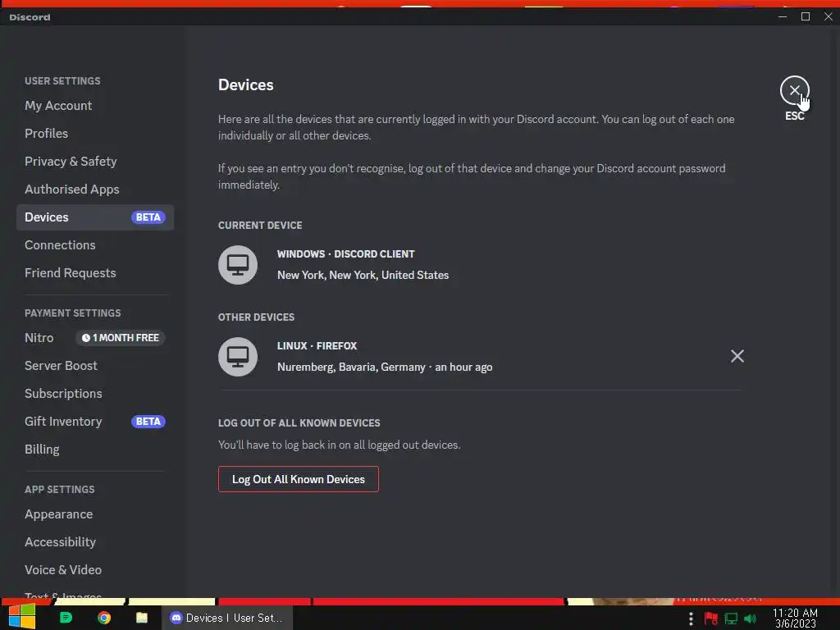
Task: Click the 1 MONTH FREE Nitro badge
Action: tap(121, 338)
